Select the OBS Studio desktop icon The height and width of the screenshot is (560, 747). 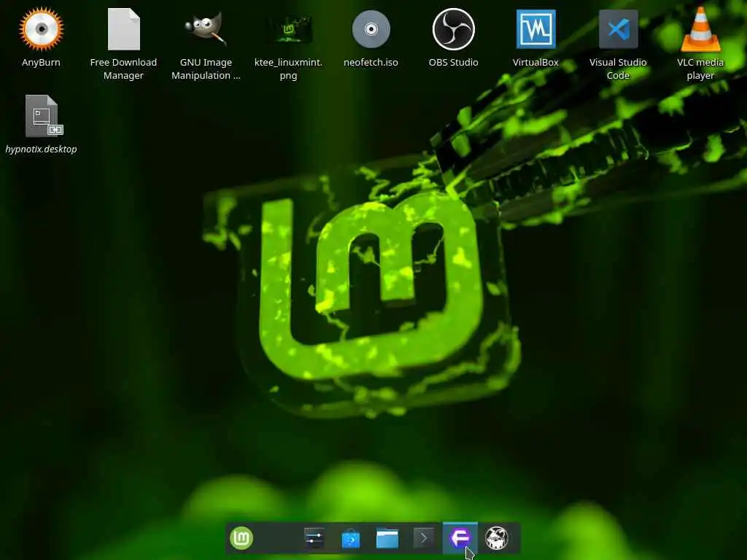pyautogui.click(x=453, y=29)
